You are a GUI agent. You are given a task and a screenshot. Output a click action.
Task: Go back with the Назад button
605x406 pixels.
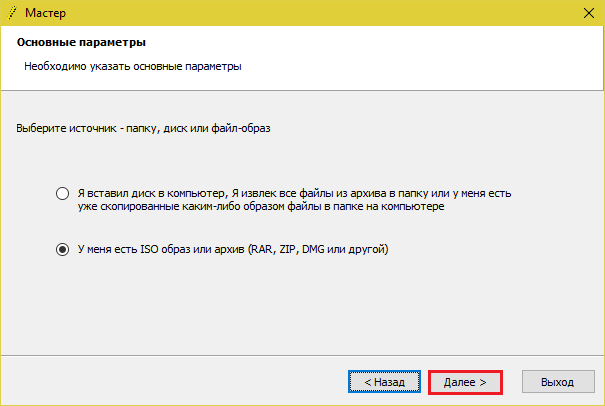[x=384, y=382]
